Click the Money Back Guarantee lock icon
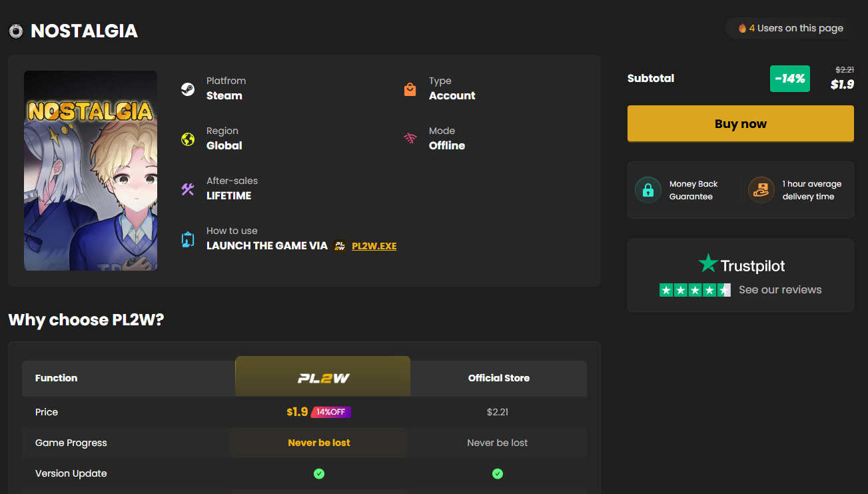 648,190
